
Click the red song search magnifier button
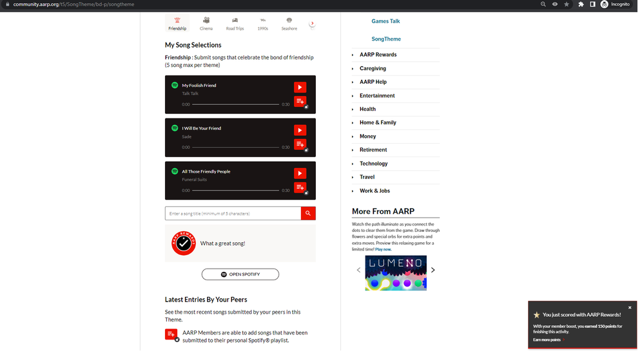tap(308, 213)
